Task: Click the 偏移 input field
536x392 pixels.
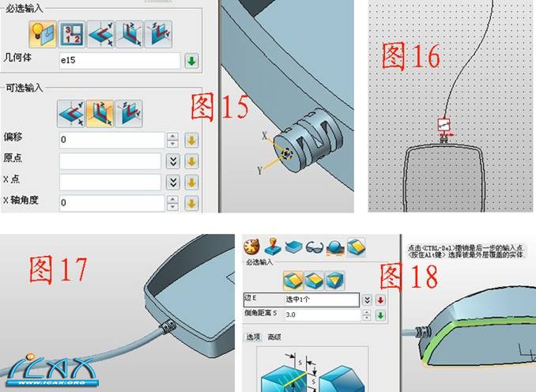Action: click(x=111, y=140)
